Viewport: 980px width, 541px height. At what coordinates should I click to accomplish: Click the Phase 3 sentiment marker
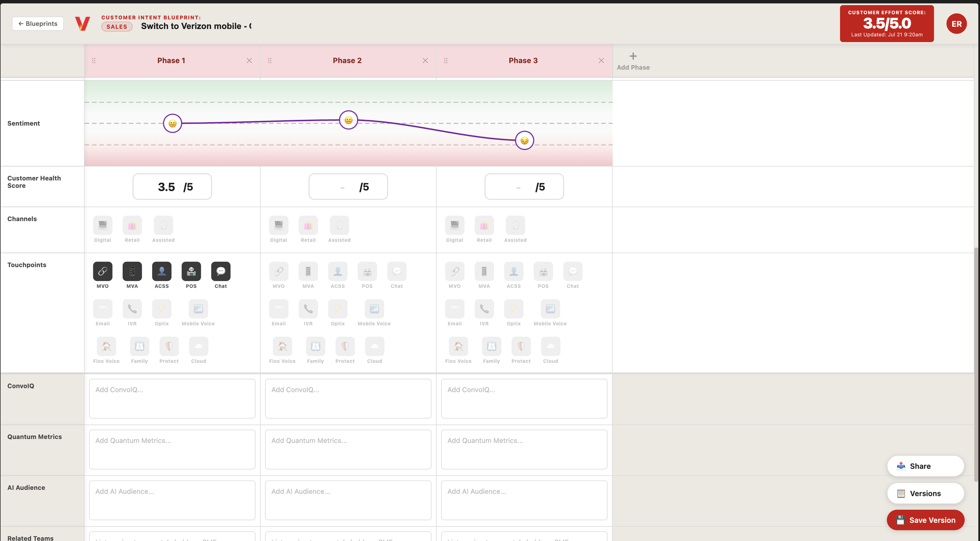pos(524,140)
